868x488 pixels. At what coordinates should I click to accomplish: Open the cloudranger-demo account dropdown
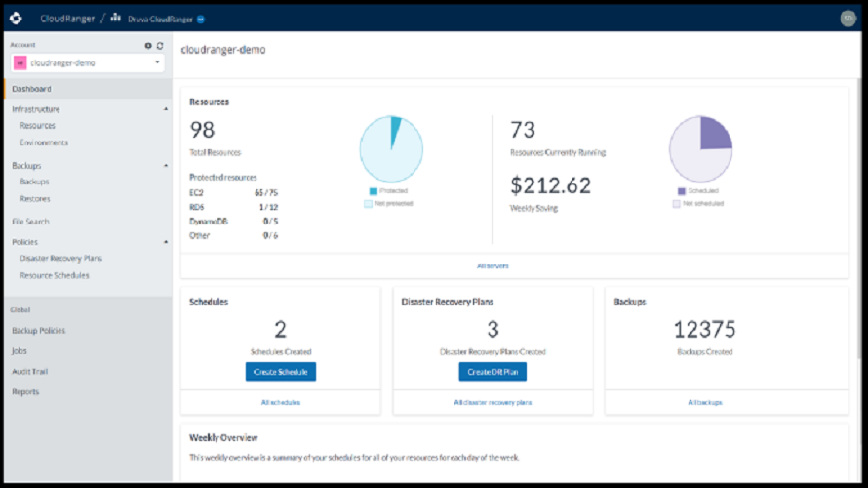(88, 63)
